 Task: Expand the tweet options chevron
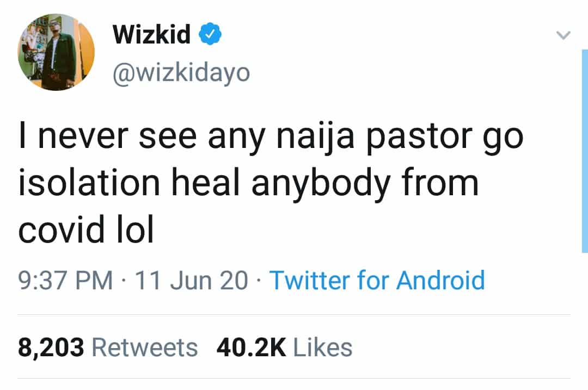pyautogui.click(x=563, y=36)
